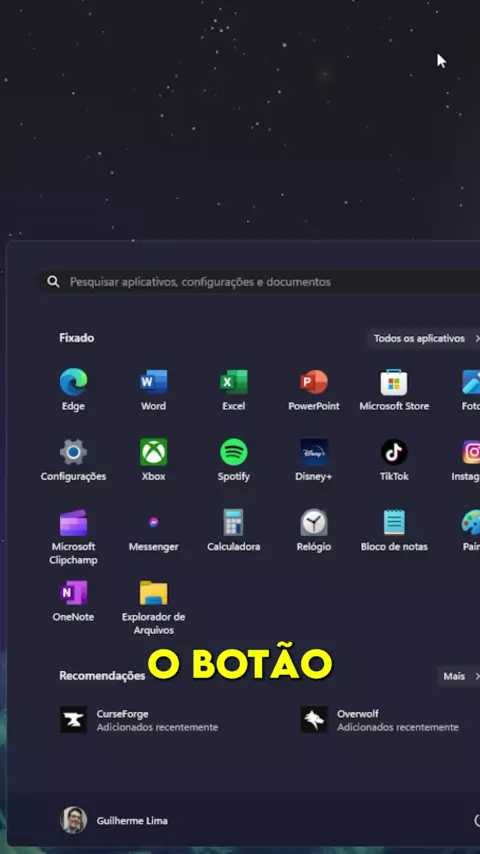Click the Mais recommendations button
The width and height of the screenshot is (480, 854).
(458, 676)
